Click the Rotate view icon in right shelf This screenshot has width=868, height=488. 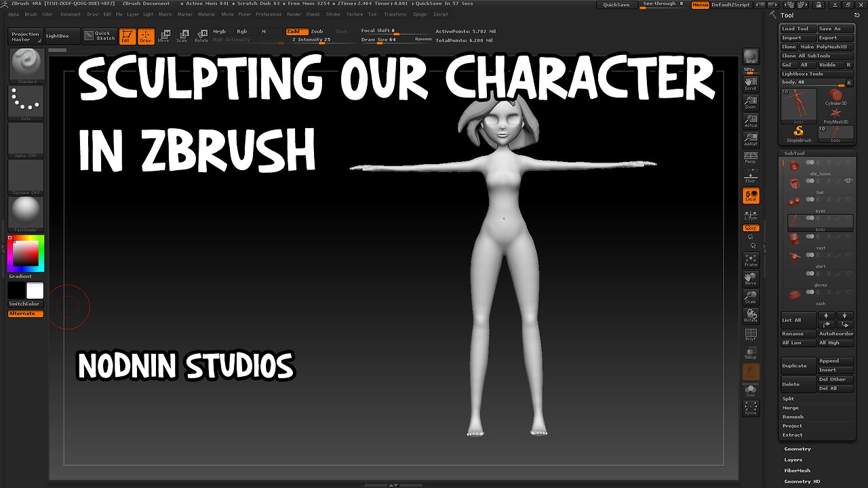[x=751, y=315]
